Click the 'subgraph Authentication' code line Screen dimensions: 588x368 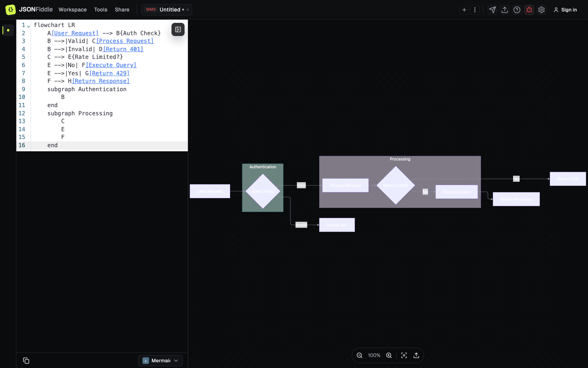(x=87, y=89)
